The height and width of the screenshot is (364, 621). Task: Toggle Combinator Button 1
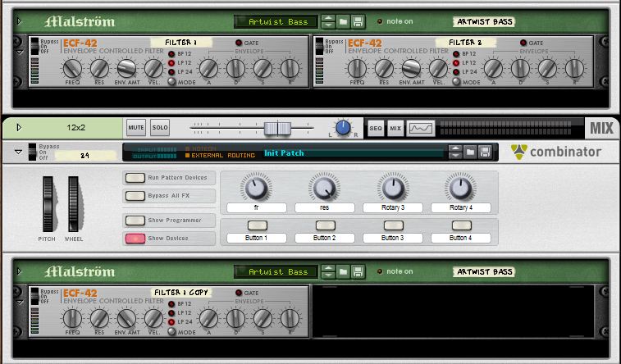(257, 225)
